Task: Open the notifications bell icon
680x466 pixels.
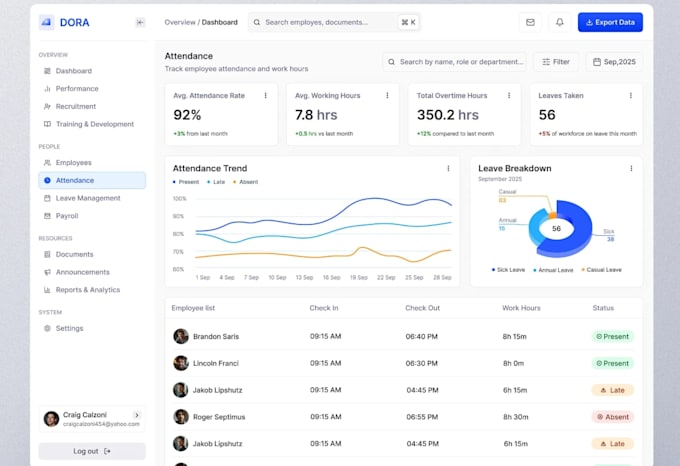Action: pos(559,22)
